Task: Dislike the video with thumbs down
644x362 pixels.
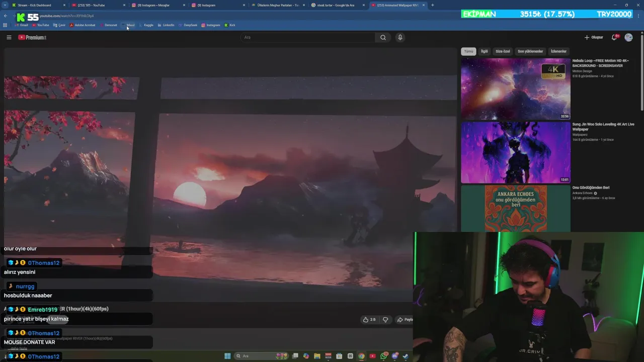Action: (x=385, y=319)
